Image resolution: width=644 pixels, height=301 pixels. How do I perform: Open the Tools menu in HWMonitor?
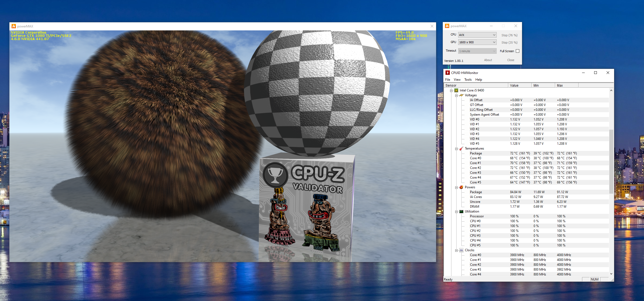[x=468, y=80]
